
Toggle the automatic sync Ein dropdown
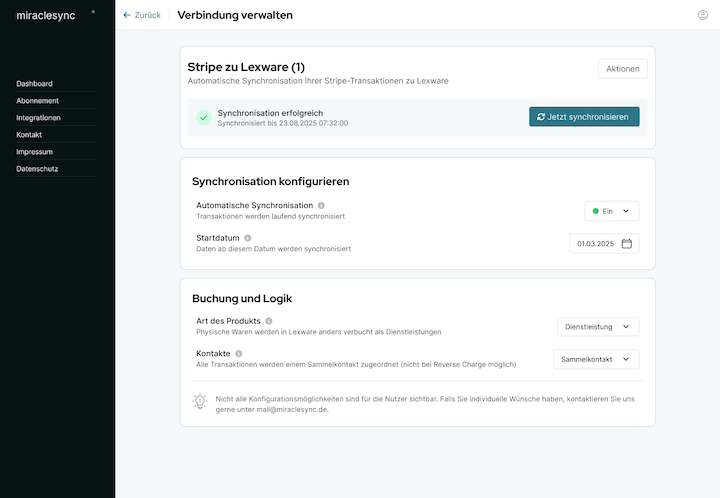611,211
